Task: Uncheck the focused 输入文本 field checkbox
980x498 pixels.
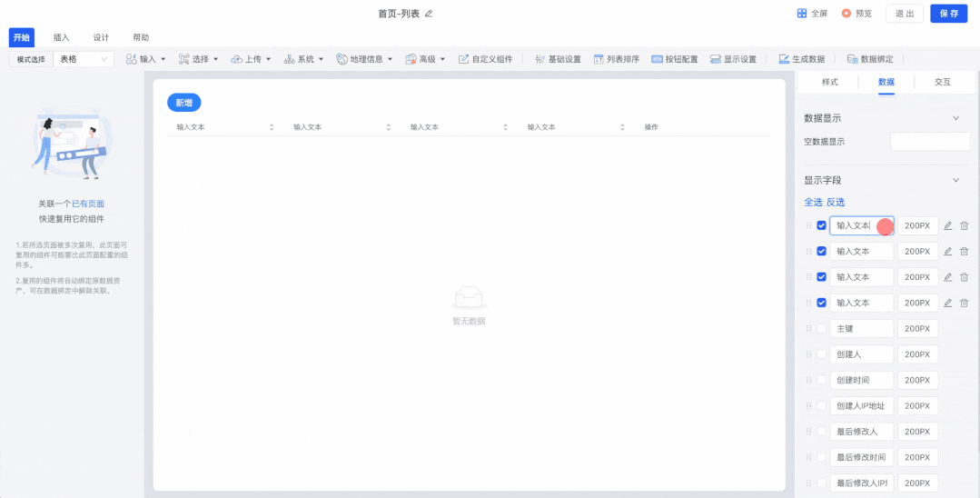Action: (821, 226)
